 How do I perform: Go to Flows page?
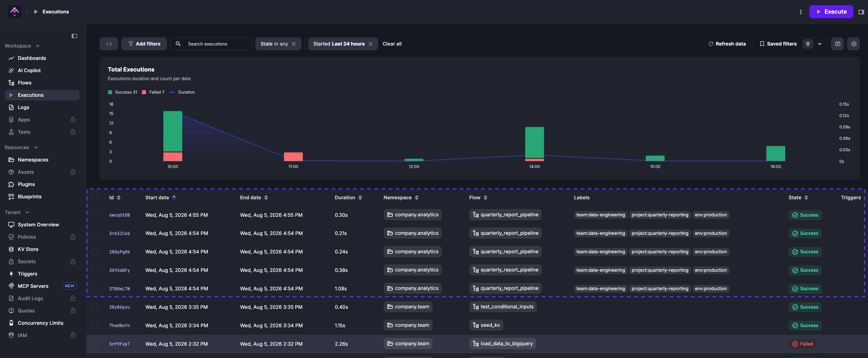pyautogui.click(x=42, y=83)
